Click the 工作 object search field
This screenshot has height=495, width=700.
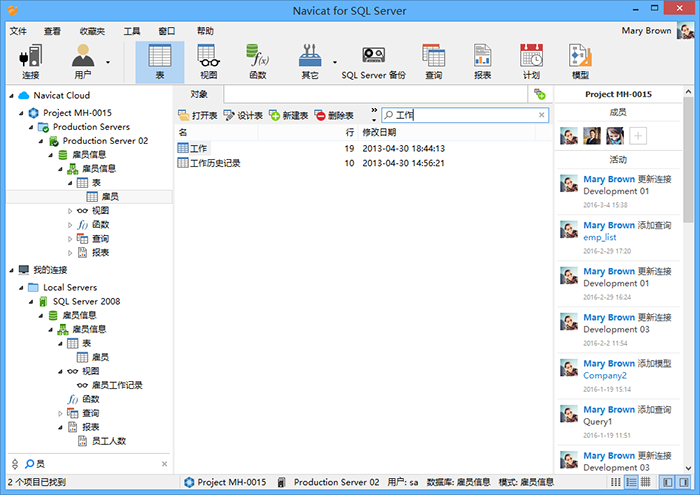pos(464,115)
